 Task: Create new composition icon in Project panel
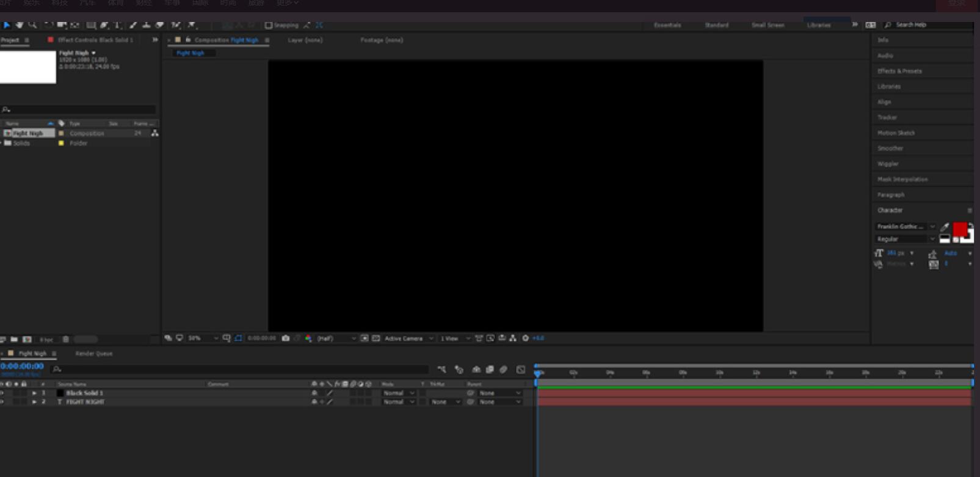(27, 340)
